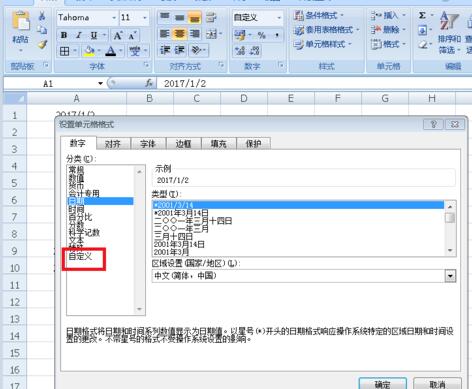Switch to the 字体 tab in dialog
The width and height of the screenshot is (472, 389).
pyautogui.click(x=148, y=144)
